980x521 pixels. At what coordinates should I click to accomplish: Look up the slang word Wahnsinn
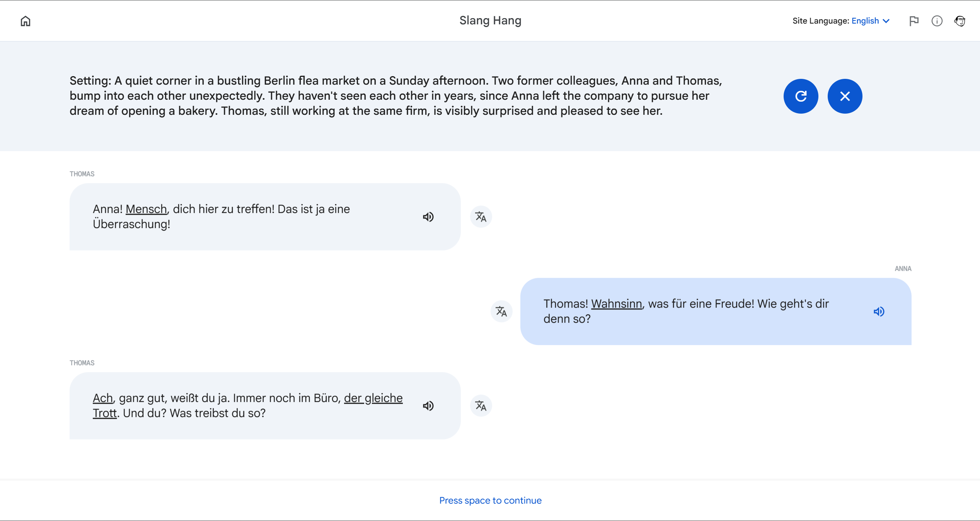tap(616, 304)
